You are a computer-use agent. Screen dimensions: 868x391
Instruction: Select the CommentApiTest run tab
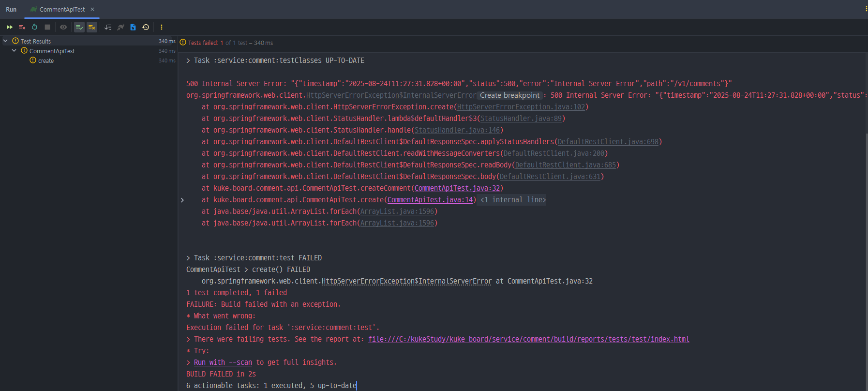point(62,9)
